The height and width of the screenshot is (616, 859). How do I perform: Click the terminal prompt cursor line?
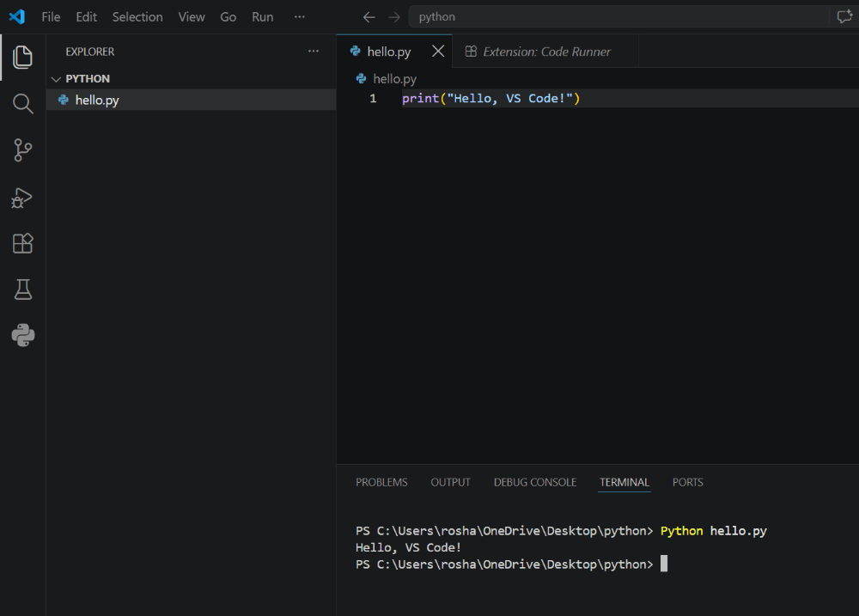tap(512, 564)
